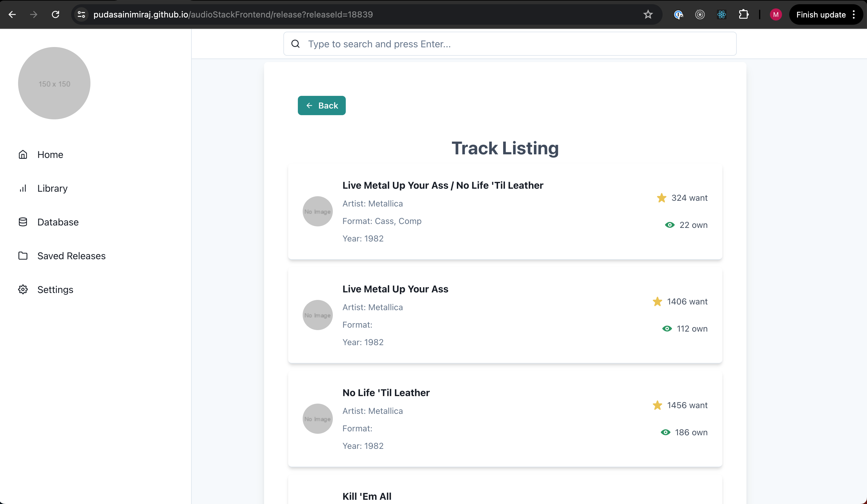Open Saved Releases folder item
The image size is (867, 504).
click(71, 256)
